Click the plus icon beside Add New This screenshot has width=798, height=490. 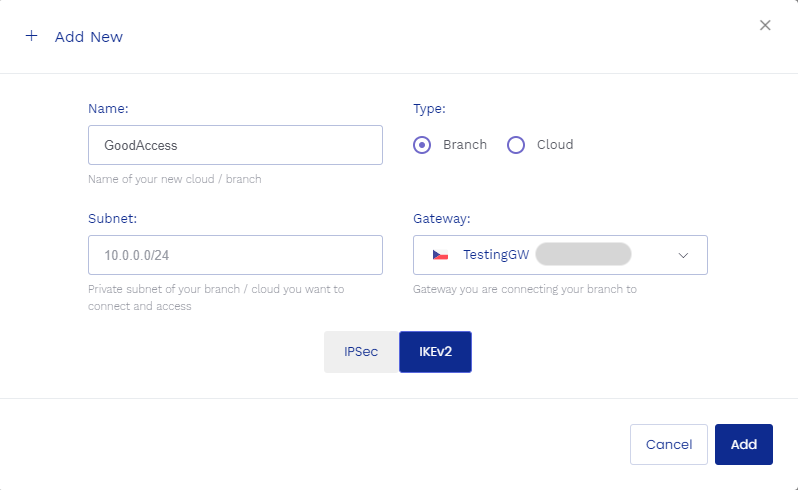31,36
